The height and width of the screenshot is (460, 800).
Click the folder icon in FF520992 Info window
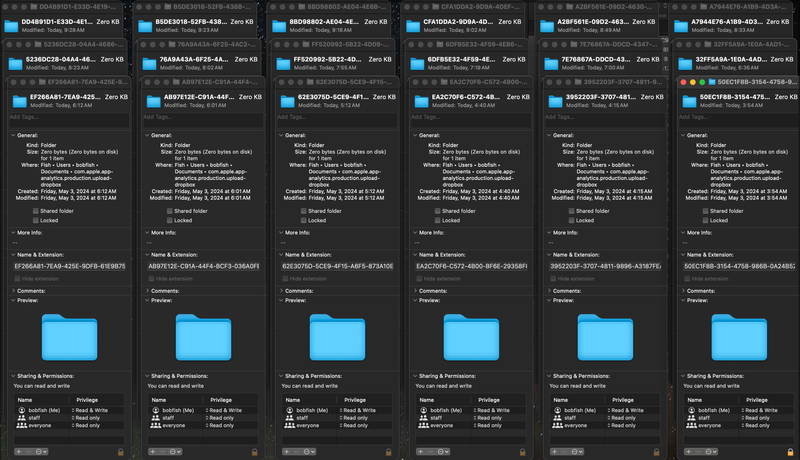coord(283,64)
